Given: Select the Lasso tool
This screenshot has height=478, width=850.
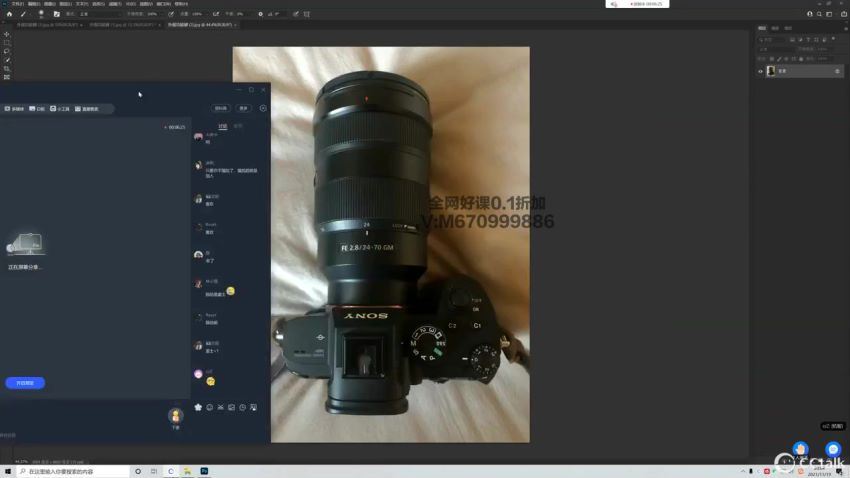Looking at the screenshot, I should click(x=7, y=51).
